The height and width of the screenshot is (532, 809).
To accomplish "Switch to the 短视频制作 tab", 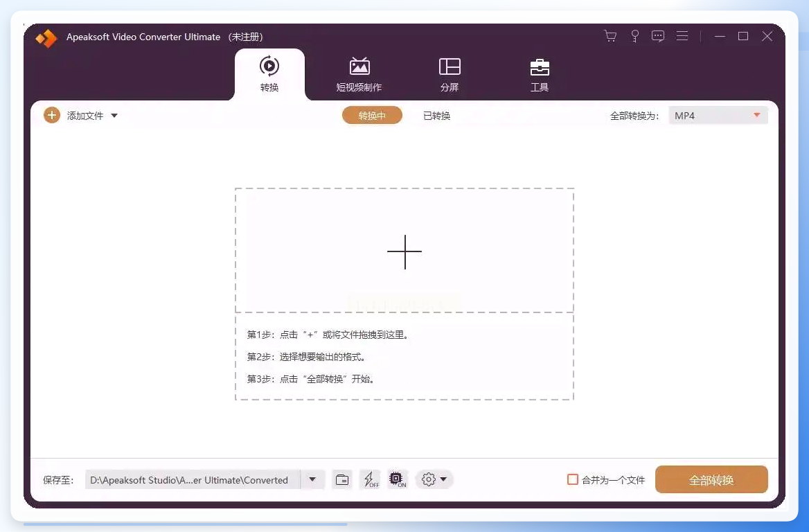I will (x=359, y=74).
